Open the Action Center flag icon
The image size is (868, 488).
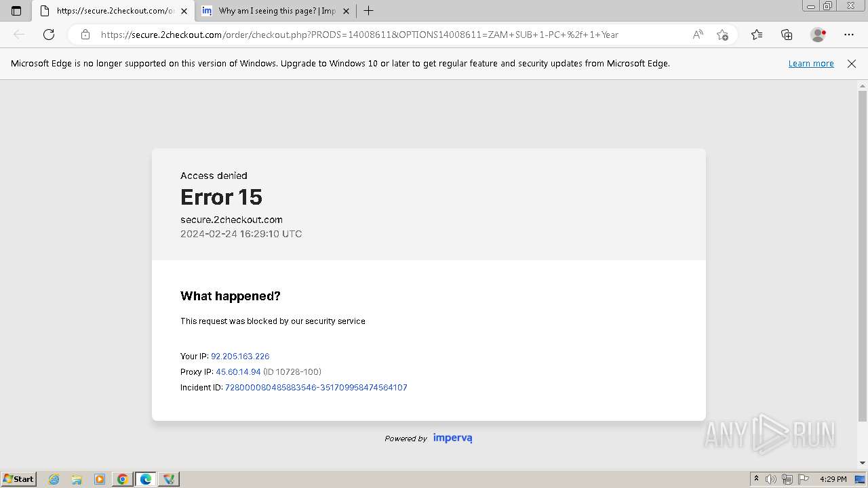804,479
